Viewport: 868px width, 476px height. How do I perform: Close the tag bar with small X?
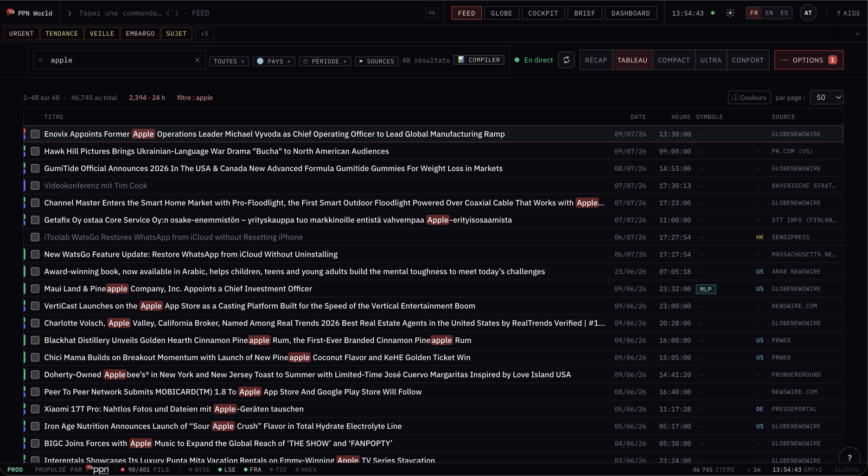pos(858,34)
